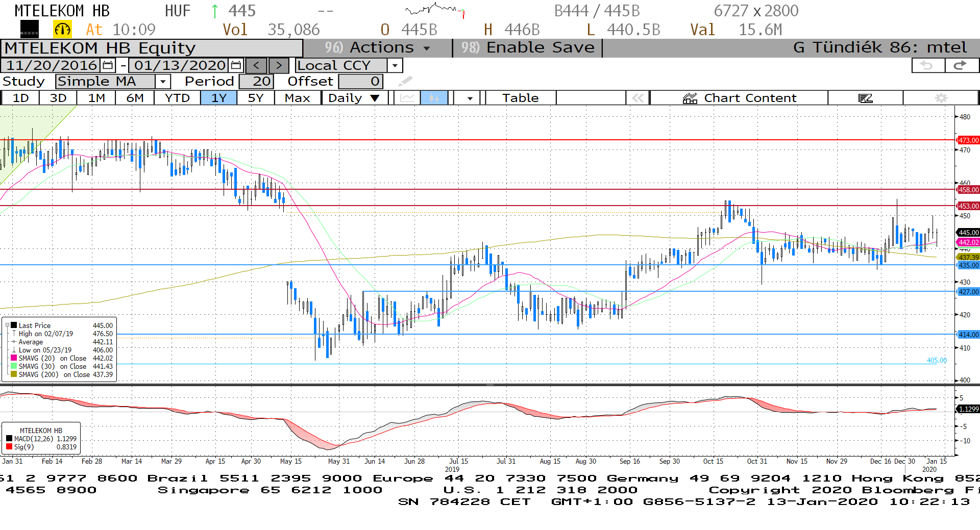
Task: Select the 5Y time range tab
Action: 256,98
